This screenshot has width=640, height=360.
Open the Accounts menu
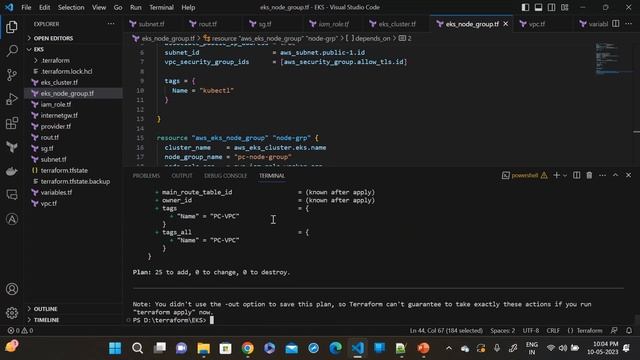tap(12, 289)
